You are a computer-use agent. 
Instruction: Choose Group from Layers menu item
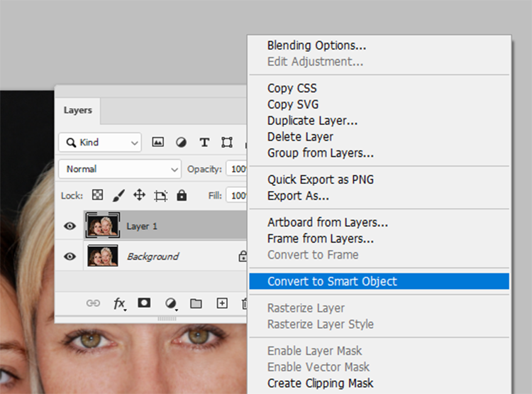click(321, 153)
